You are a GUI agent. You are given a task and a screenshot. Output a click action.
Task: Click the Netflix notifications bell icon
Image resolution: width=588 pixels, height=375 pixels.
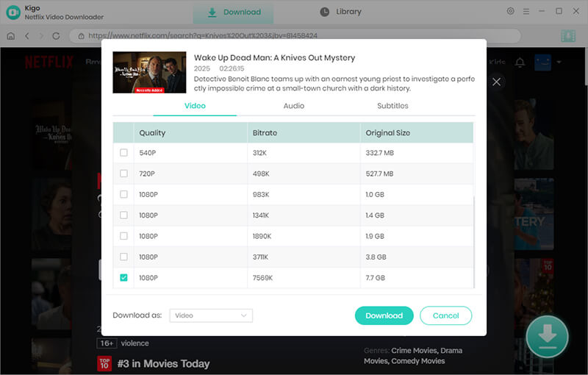point(520,62)
